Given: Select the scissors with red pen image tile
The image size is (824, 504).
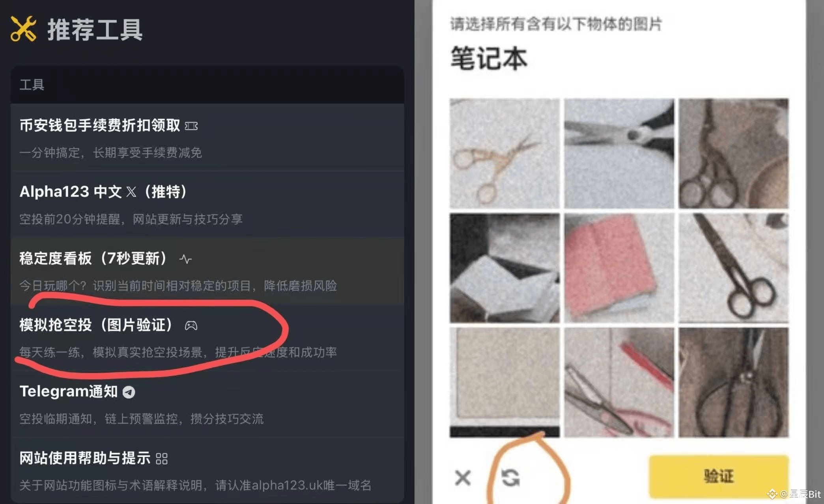Looking at the screenshot, I should (x=619, y=382).
